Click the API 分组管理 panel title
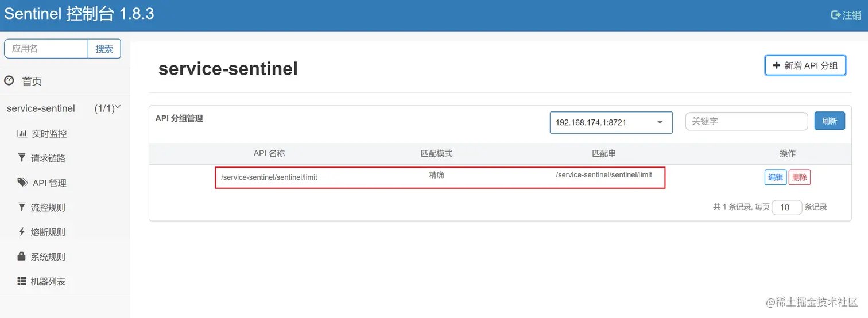868x318 pixels. coord(179,119)
